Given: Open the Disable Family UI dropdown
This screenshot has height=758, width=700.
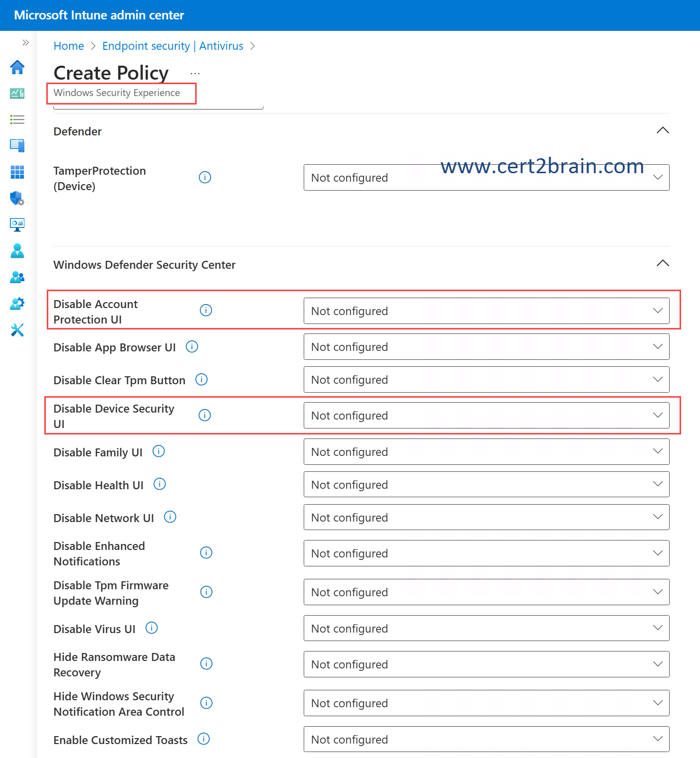Looking at the screenshot, I should pos(486,452).
